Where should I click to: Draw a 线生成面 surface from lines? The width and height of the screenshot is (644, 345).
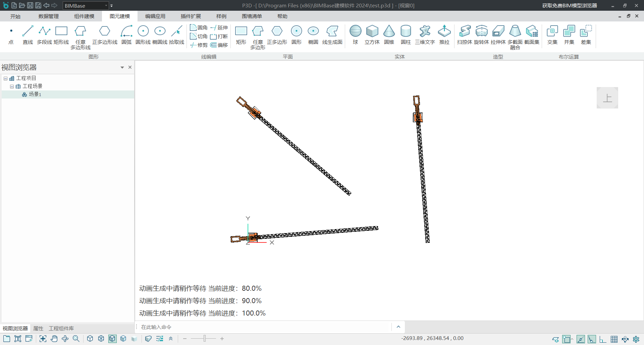(x=332, y=35)
